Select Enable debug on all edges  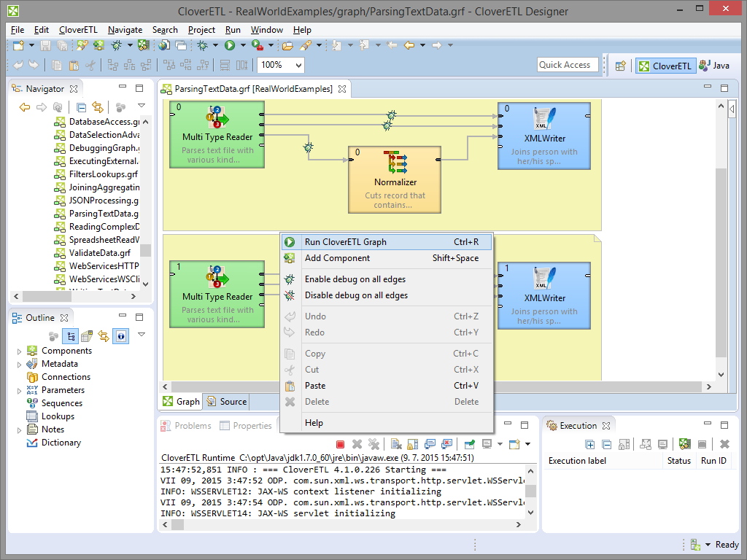pyautogui.click(x=355, y=279)
